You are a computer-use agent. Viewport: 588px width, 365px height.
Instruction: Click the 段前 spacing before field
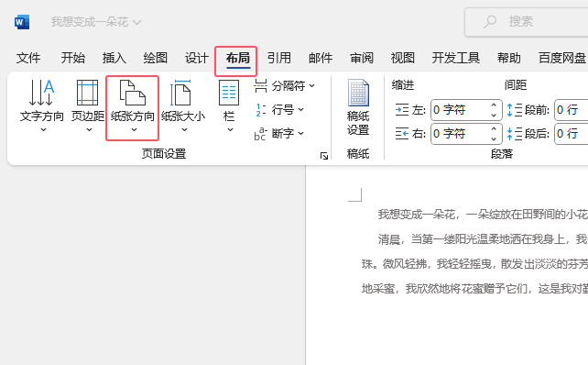coord(572,110)
